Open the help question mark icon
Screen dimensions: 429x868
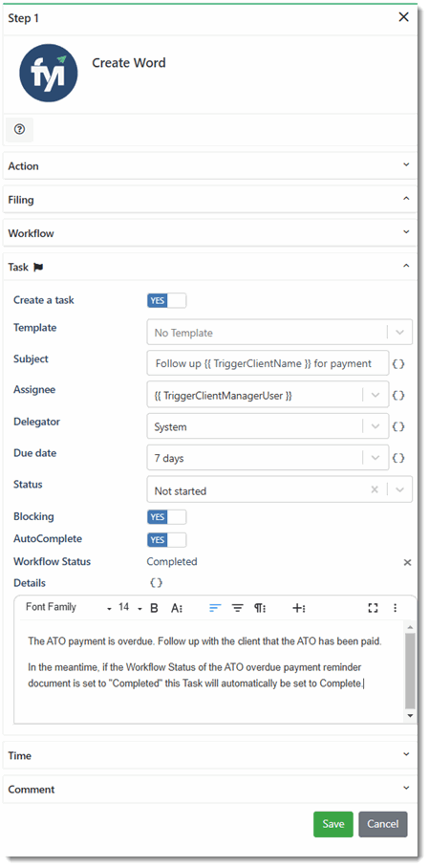point(19,130)
